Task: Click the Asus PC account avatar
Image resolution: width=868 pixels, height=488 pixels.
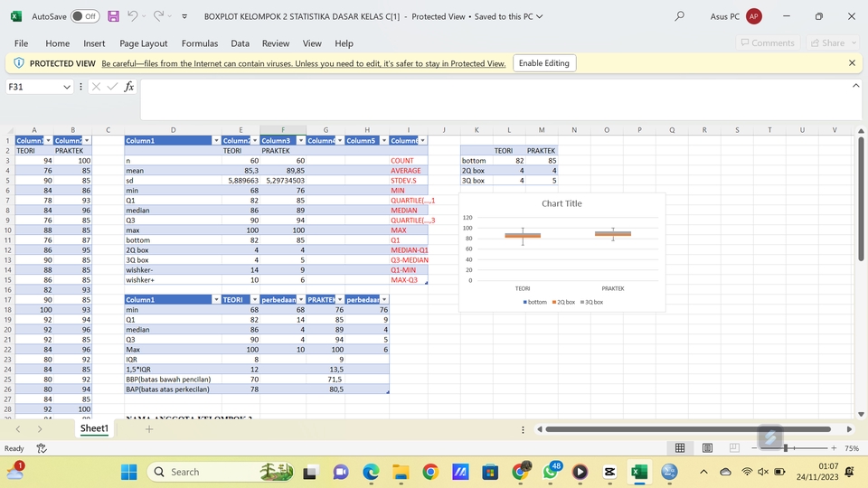Action: coord(753,16)
